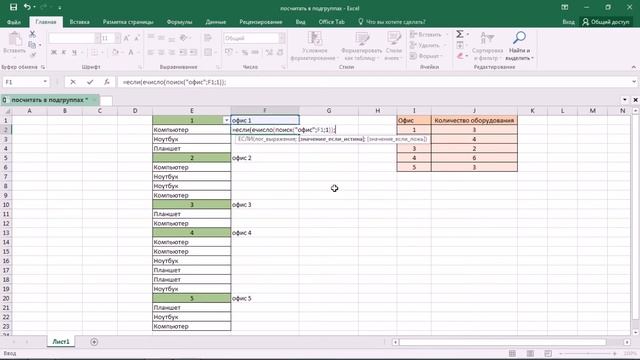The width and height of the screenshot is (640, 360).
Task: Select the Лист1 sheet tab
Action: (x=61, y=342)
